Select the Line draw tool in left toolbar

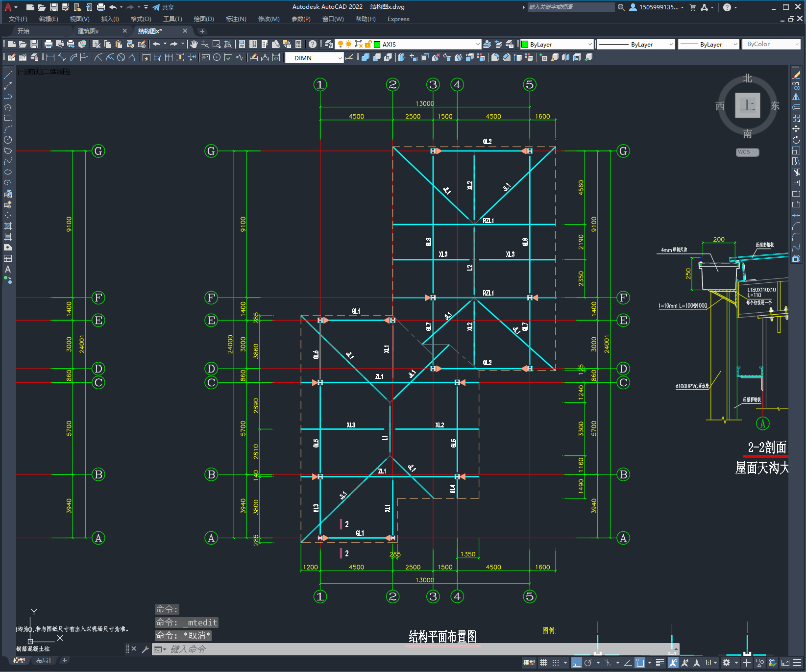[x=8, y=75]
